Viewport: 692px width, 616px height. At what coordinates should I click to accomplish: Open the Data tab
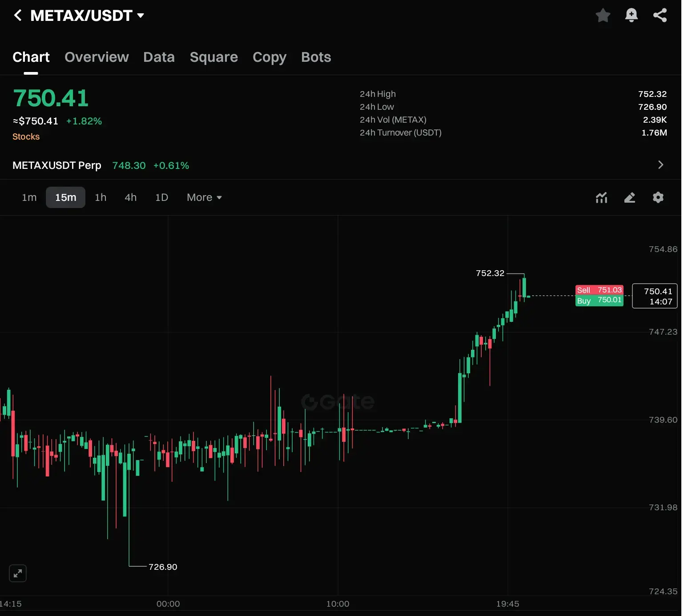(x=159, y=57)
